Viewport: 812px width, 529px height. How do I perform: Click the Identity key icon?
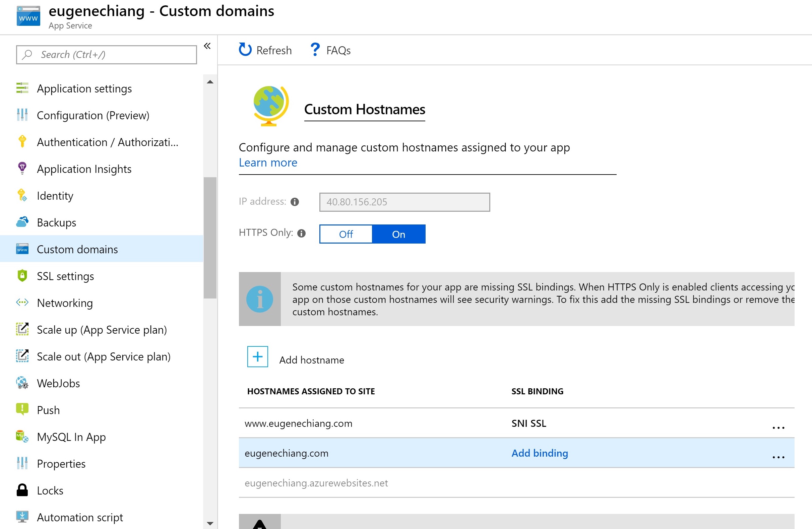22,195
